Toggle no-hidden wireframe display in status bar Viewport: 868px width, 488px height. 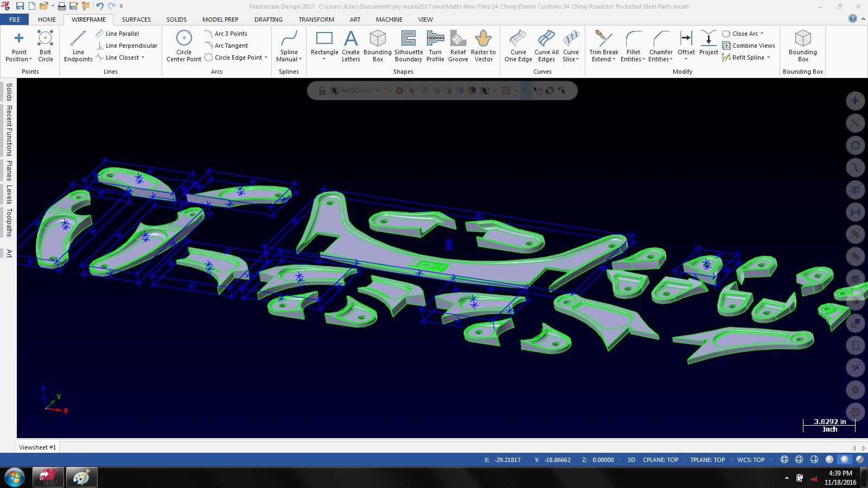814,459
